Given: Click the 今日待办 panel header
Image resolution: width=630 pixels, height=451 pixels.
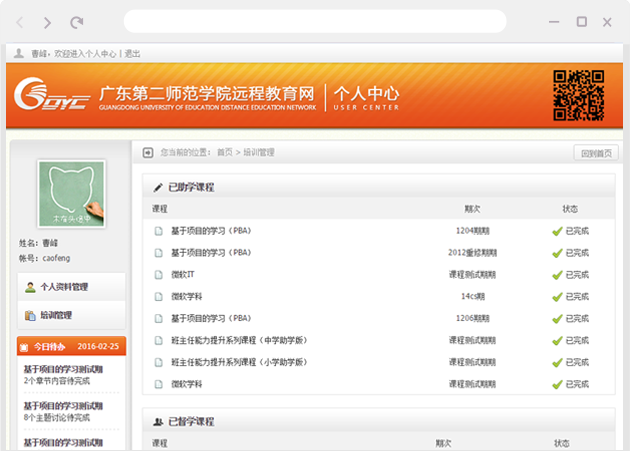Looking at the screenshot, I should [71, 346].
